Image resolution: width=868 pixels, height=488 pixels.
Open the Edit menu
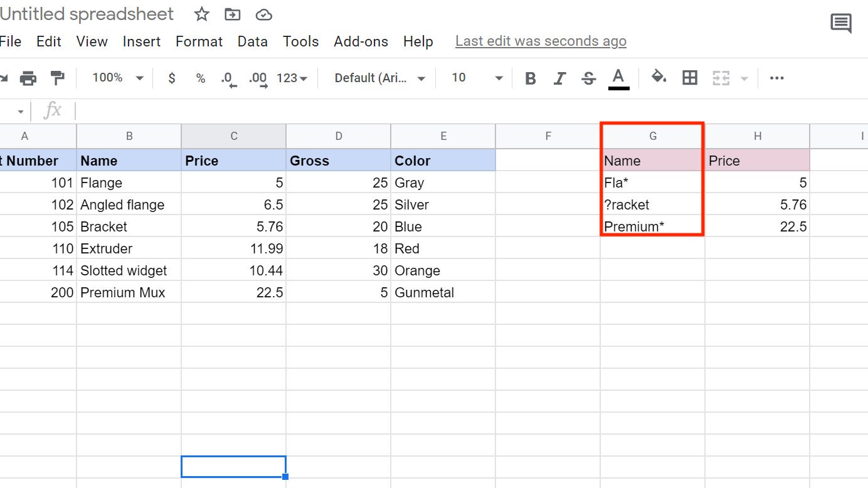(49, 41)
